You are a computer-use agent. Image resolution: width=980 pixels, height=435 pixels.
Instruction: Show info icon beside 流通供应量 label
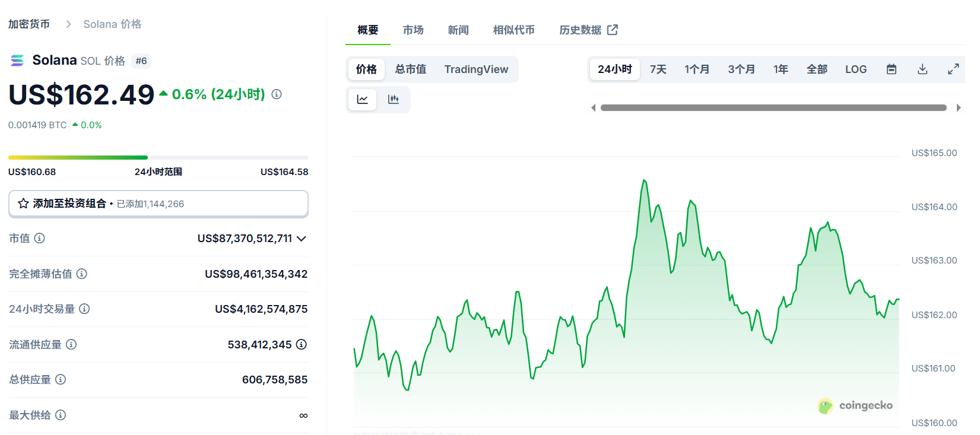coord(71,344)
